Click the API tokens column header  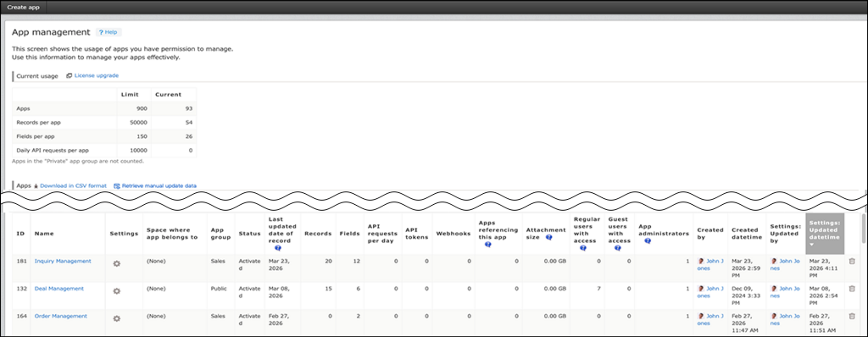tap(417, 234)
